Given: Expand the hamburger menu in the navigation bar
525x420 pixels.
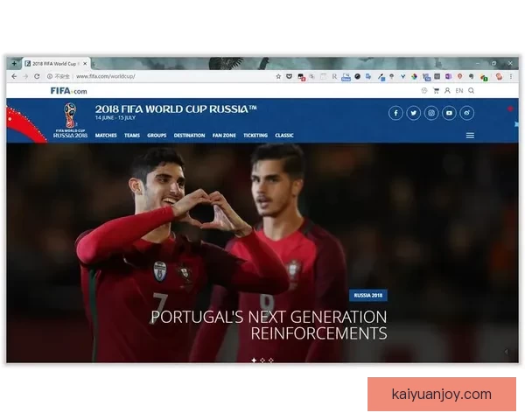Looking at the screenshot, I should click(470, 136).
